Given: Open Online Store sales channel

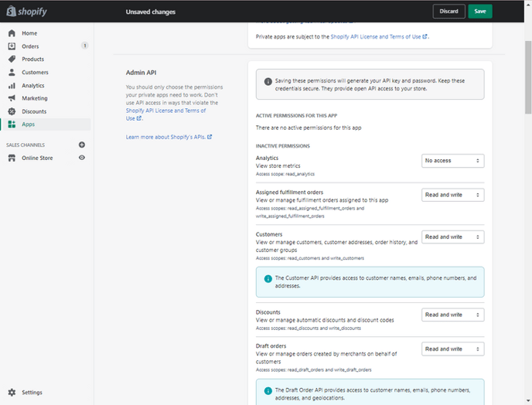Looking at the screenshot, I should 37,158.
